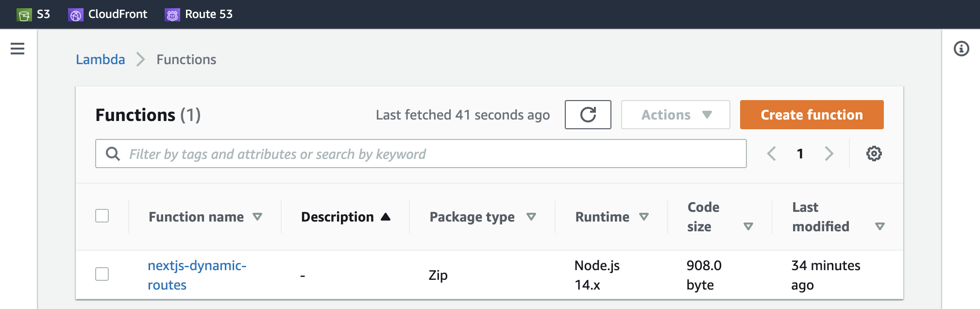The width and height of the screenshot is (980, 309).
Task: Open table preferences gear icon
Action: 874,154
